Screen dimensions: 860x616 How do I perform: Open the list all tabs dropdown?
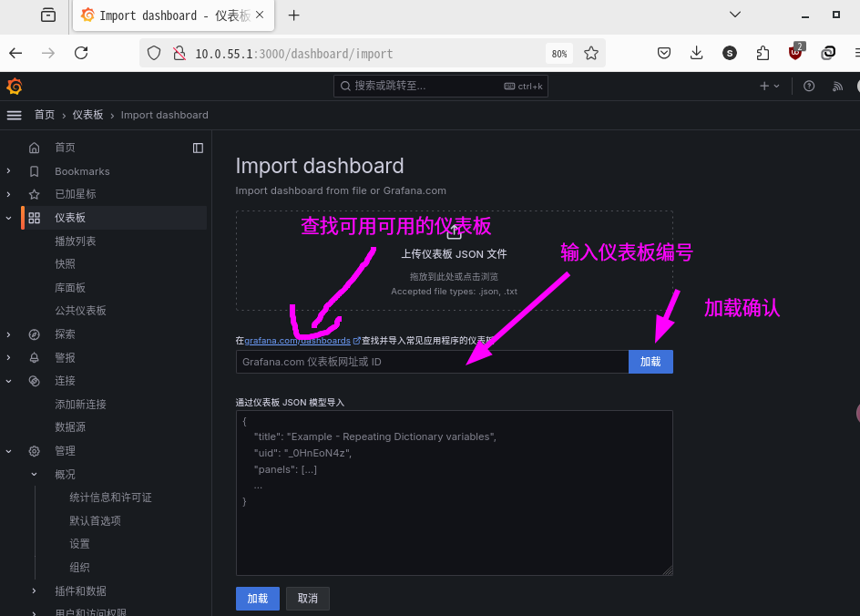point(735,15)
